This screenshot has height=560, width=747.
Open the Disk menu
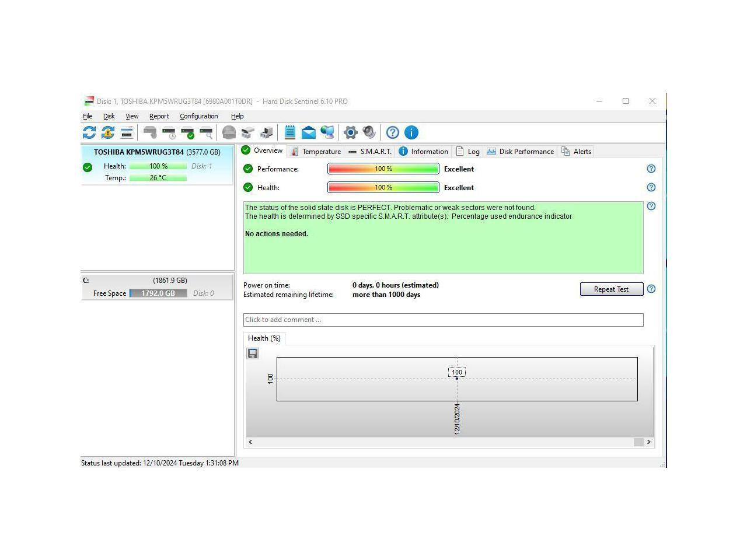point(109,116)
